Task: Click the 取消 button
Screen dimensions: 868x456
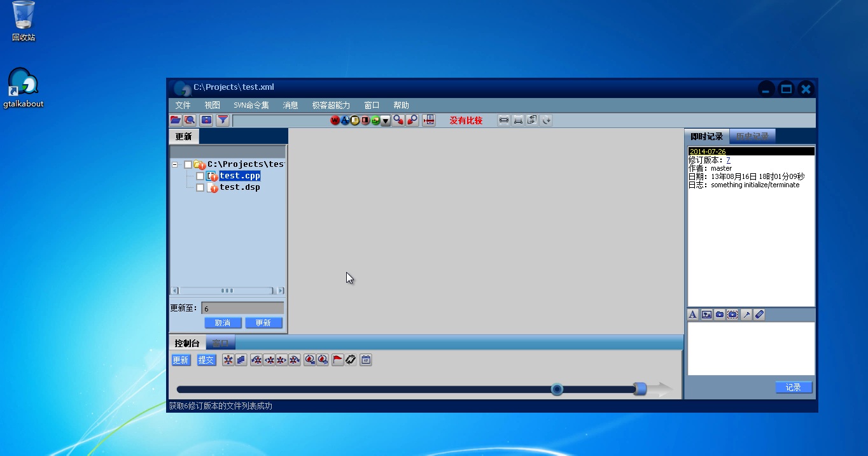Action: (x=223, y=323)
